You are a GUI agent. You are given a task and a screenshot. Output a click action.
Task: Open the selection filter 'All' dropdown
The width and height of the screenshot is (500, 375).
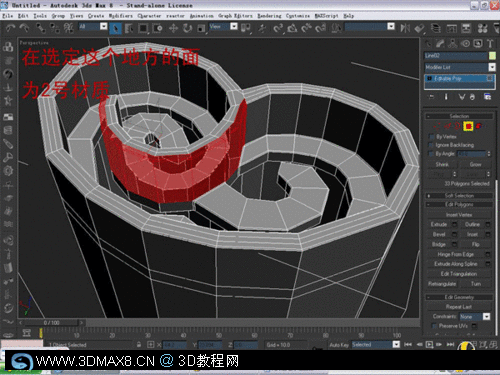pyautogui.click(x=104, y=27)
